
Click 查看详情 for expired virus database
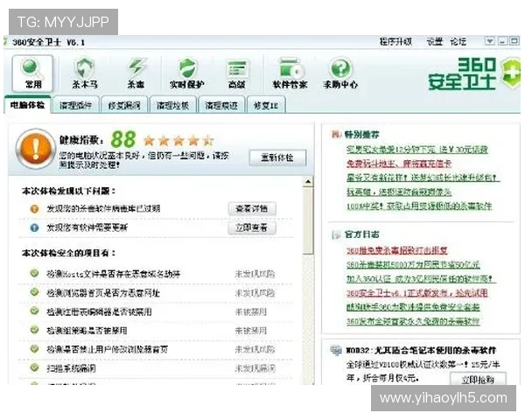click(252, 209)
